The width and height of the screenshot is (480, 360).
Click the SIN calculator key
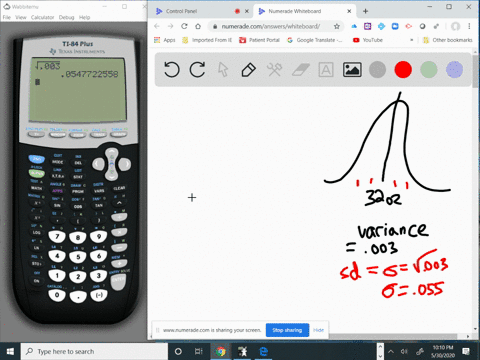click(x=57, y=205)
